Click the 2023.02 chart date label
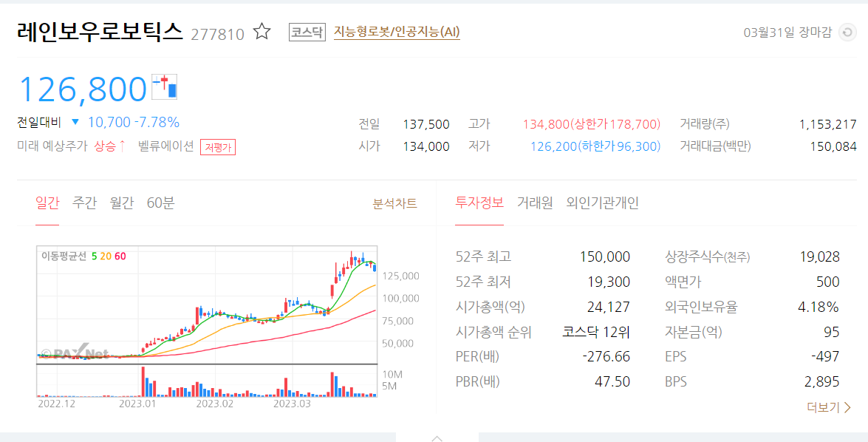Viewport: 868px width, 442px height. [x=215, y=404]
